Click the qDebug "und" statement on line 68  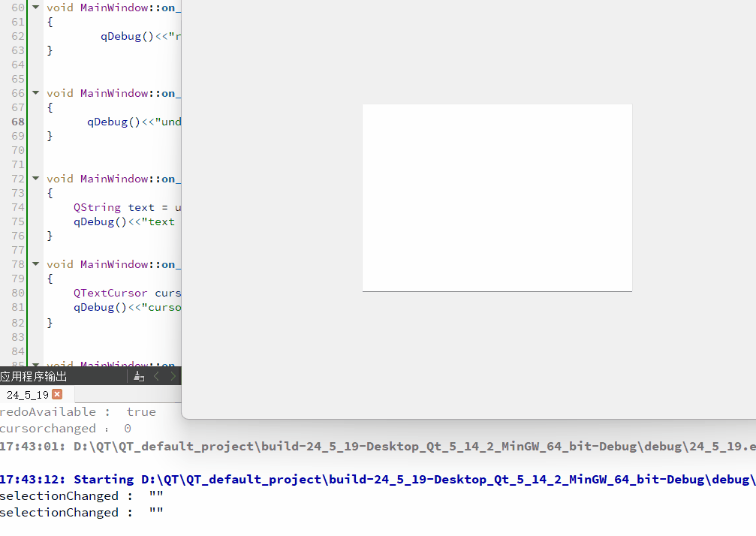click(x=134, y=122)
